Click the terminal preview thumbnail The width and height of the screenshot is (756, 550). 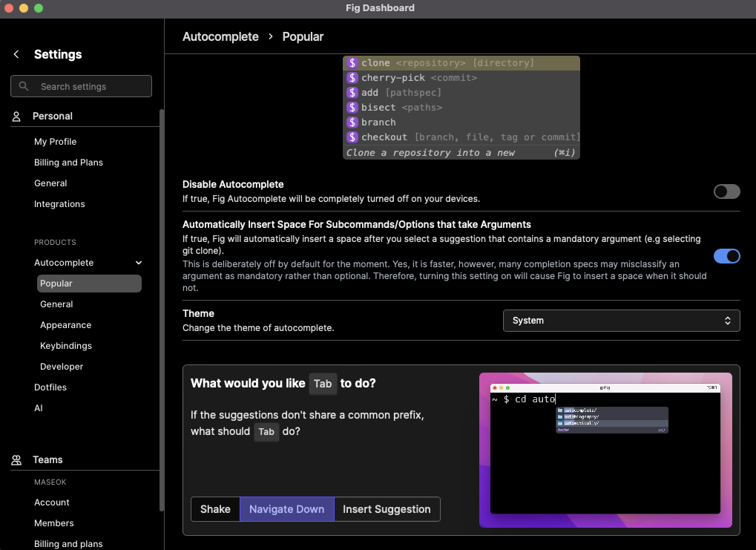605,450
